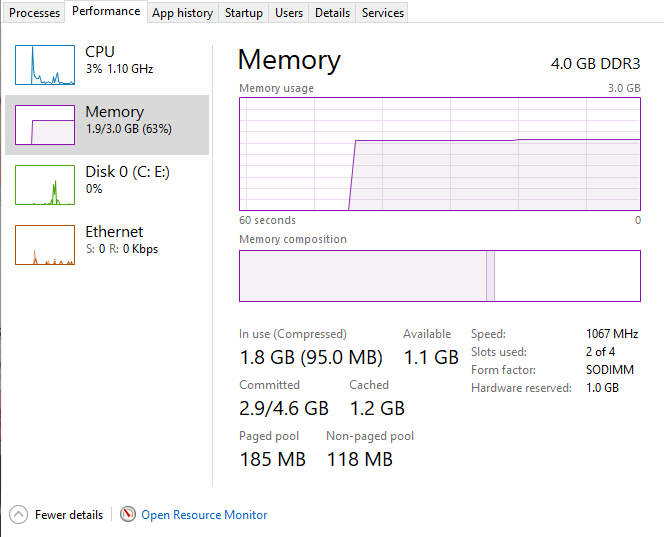This screenshot has height=537, width=664.
Task: Click the Performance tab
Action: click(x=106, y=12)
